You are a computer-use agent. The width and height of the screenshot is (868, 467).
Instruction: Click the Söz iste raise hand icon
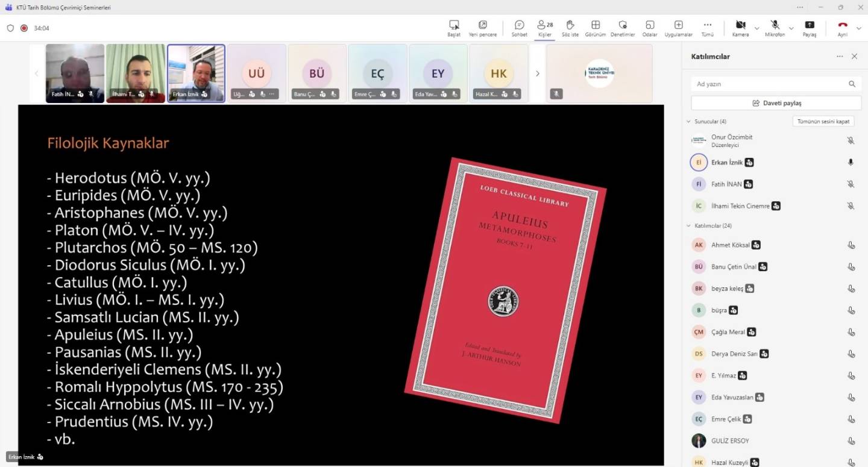tap(570, 28)
